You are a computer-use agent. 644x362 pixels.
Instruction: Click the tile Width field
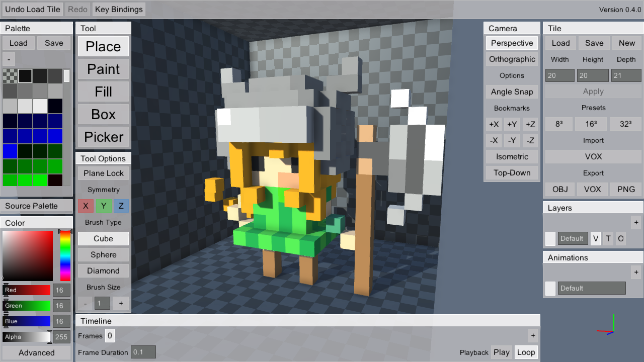coord(560,75)
